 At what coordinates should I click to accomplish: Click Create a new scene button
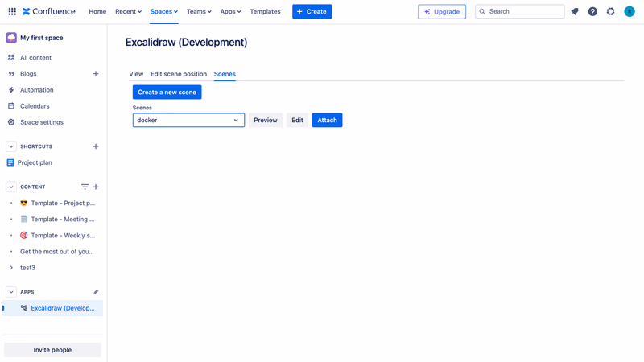click(x=167, y=93)
